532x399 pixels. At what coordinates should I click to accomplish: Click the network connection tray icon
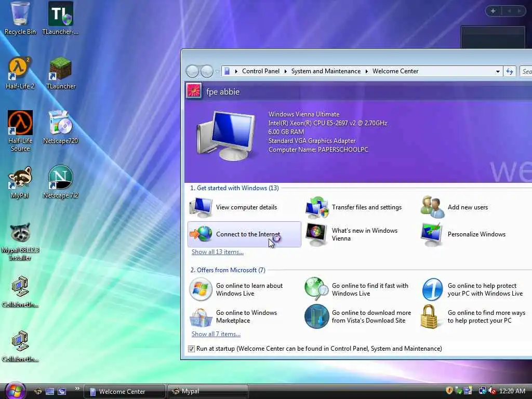coord(482,391)
